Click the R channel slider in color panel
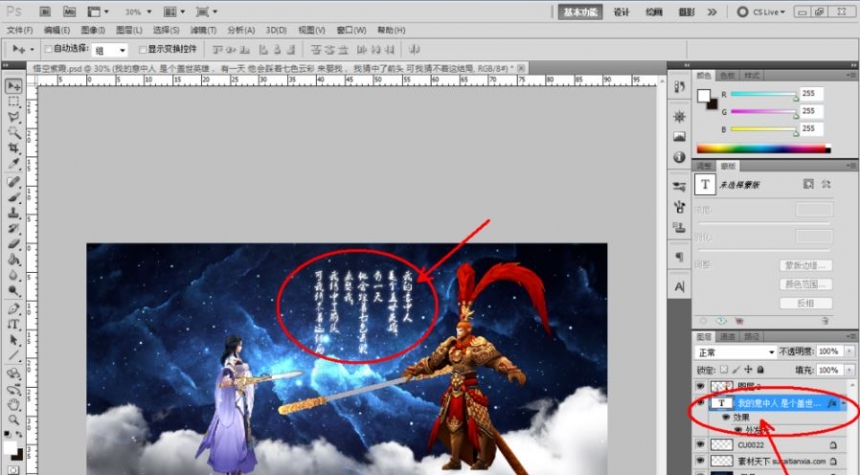Screen dimensions: 860x475 pos(763,95)
